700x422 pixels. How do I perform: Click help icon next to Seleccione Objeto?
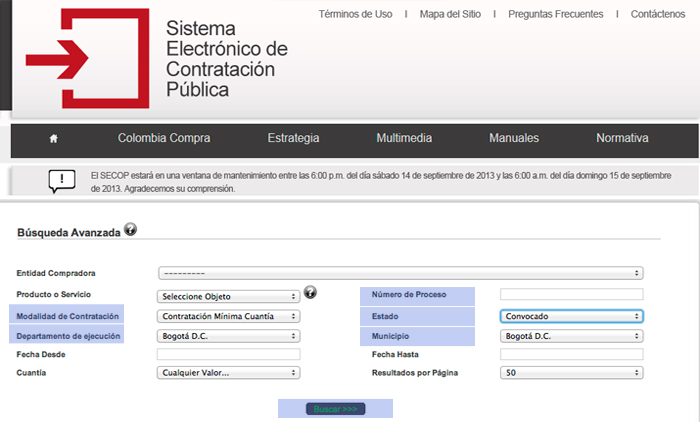pyautogui.click(x=310, y=293)
